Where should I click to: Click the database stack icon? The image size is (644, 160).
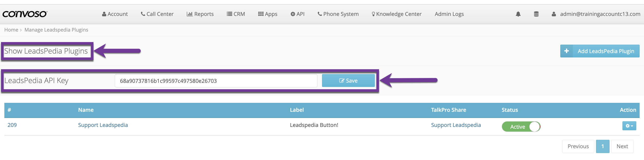pyautogui.click(x=536, y=14)
